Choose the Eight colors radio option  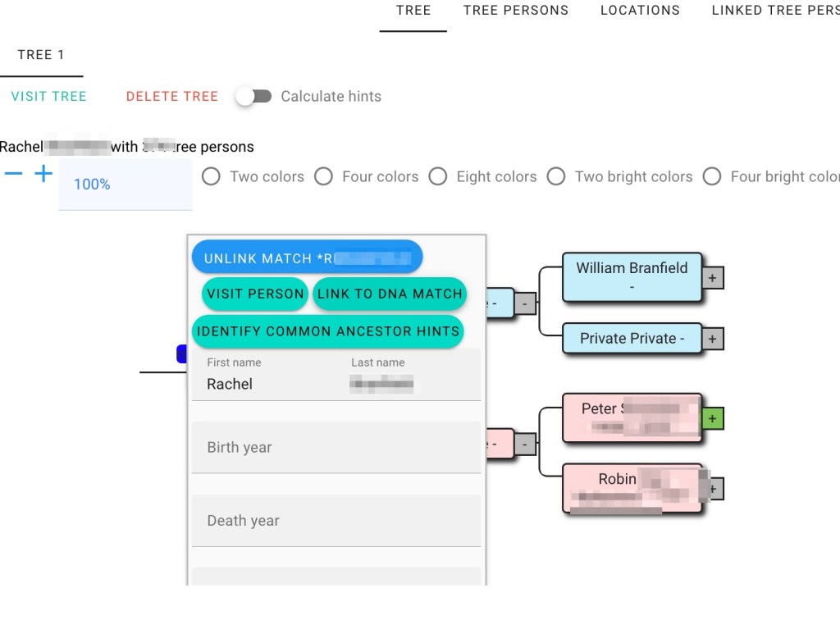pyautogui.click(x=438, y=176)
